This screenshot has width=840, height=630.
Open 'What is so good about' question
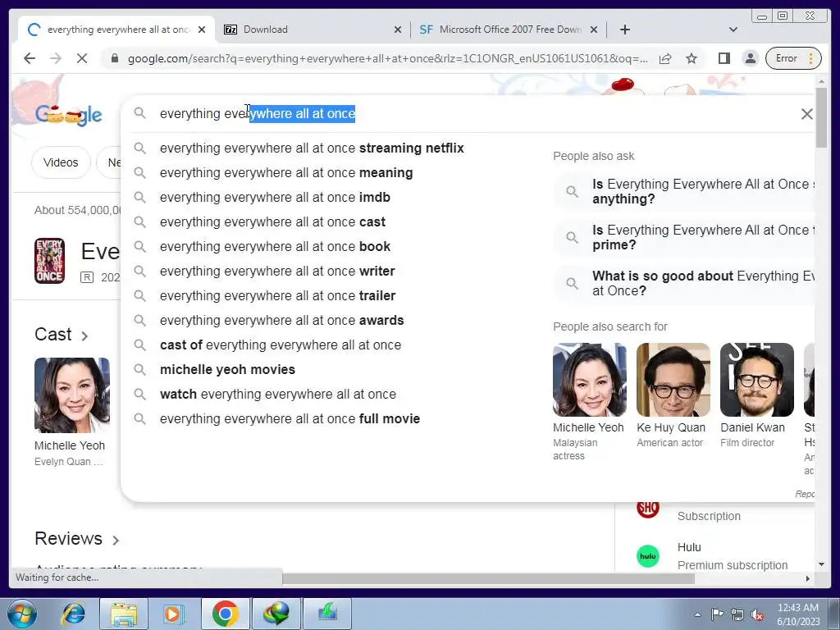click(x=685, y=283)
